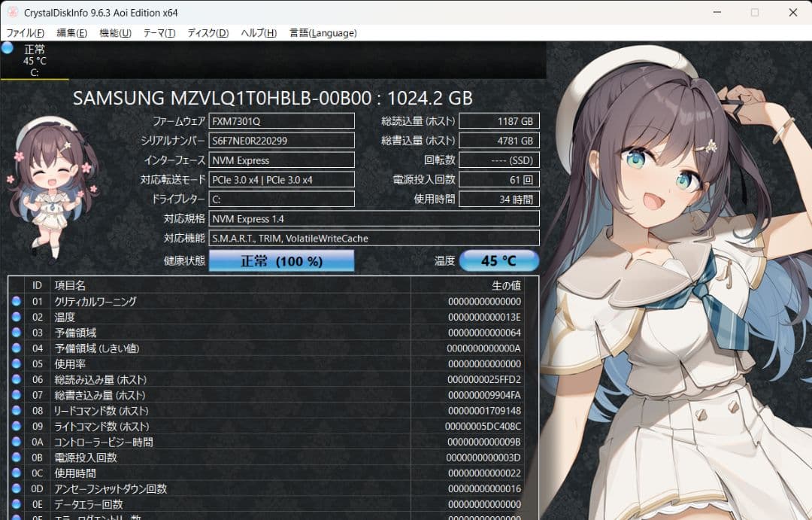Click the rotation rate value ---- (SSD)

click(x=499, y=160)
